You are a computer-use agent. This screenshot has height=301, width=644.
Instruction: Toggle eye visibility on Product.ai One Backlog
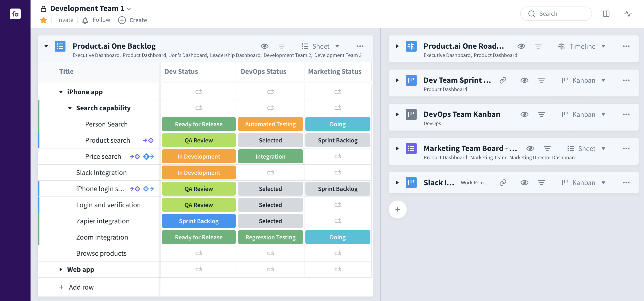point(265,46)
